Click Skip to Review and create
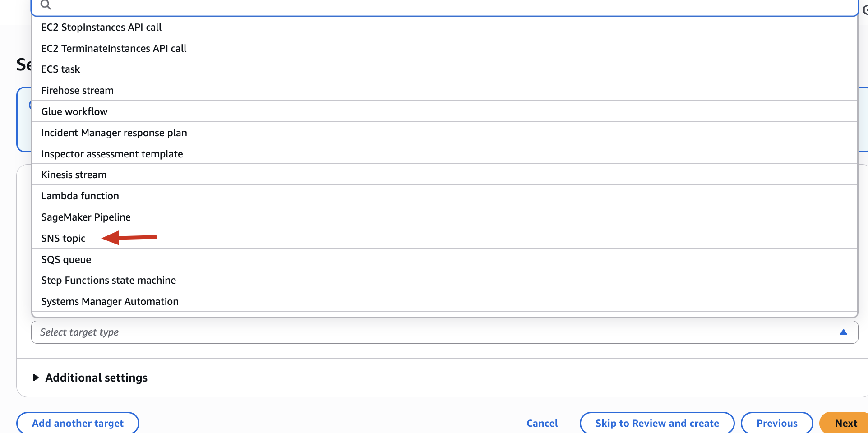The height and width of the screenshot is (433, 868). click(657, 423)
